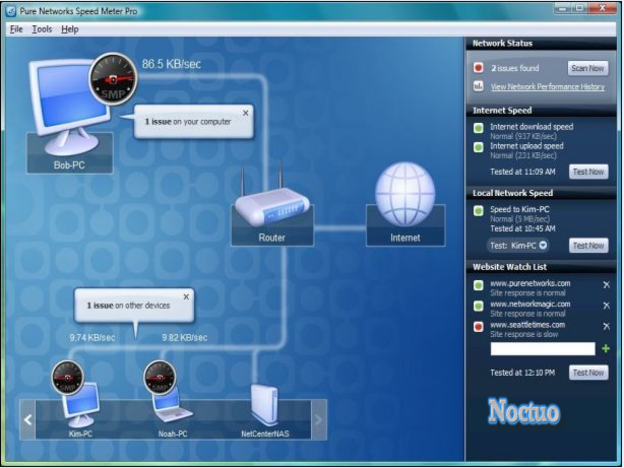Screen dimensions: 624x468
Task: Click the performance history chart icon
Action: coord(478,86)
